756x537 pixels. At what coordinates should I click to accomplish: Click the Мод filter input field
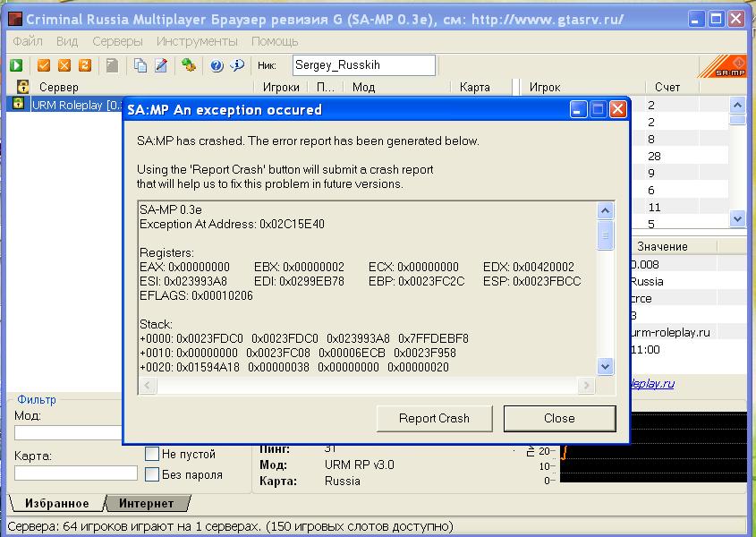pos(67,433)
